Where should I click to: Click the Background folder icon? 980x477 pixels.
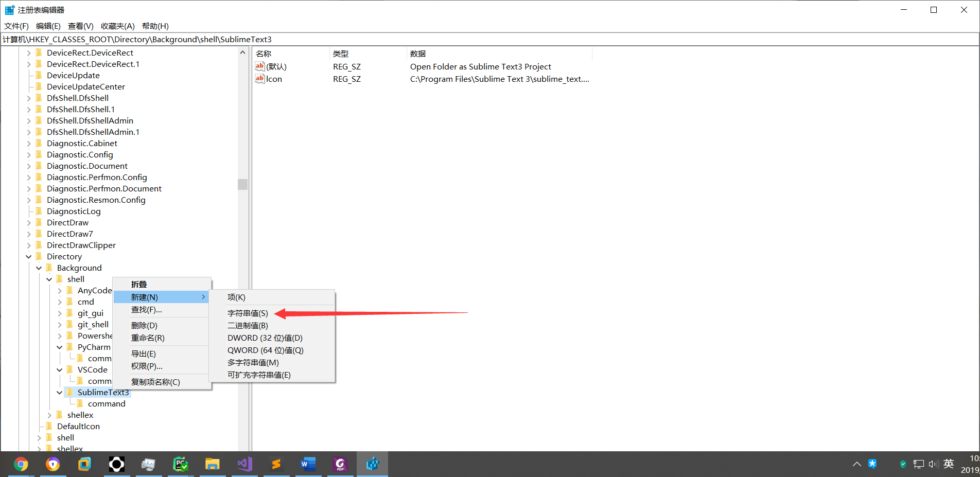(x=49, y=268)
